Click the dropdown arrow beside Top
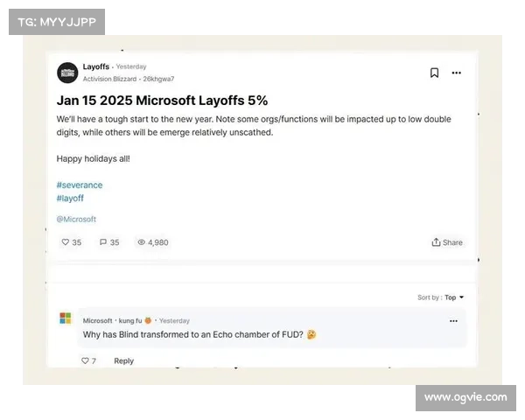 click(x=461, y=297)
